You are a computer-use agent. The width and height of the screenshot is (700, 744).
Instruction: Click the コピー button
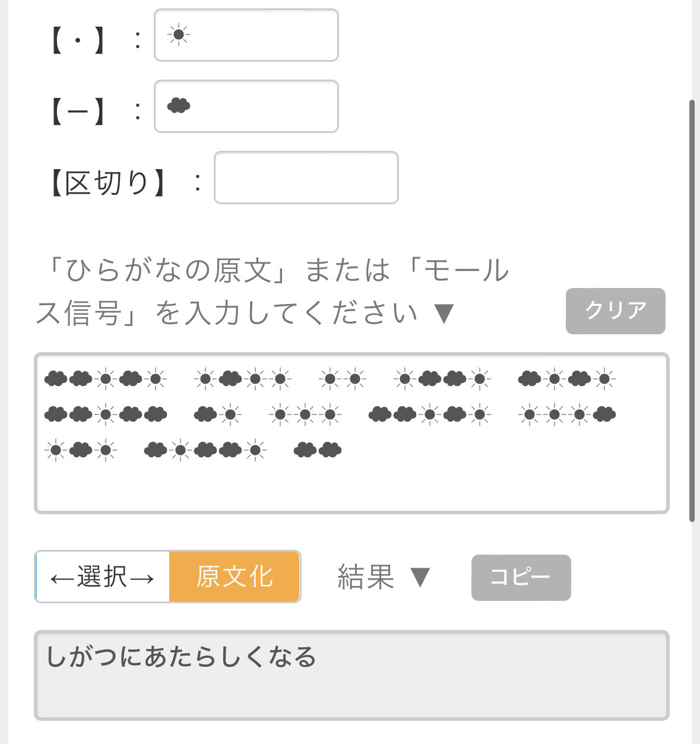[x=521, y=577]
